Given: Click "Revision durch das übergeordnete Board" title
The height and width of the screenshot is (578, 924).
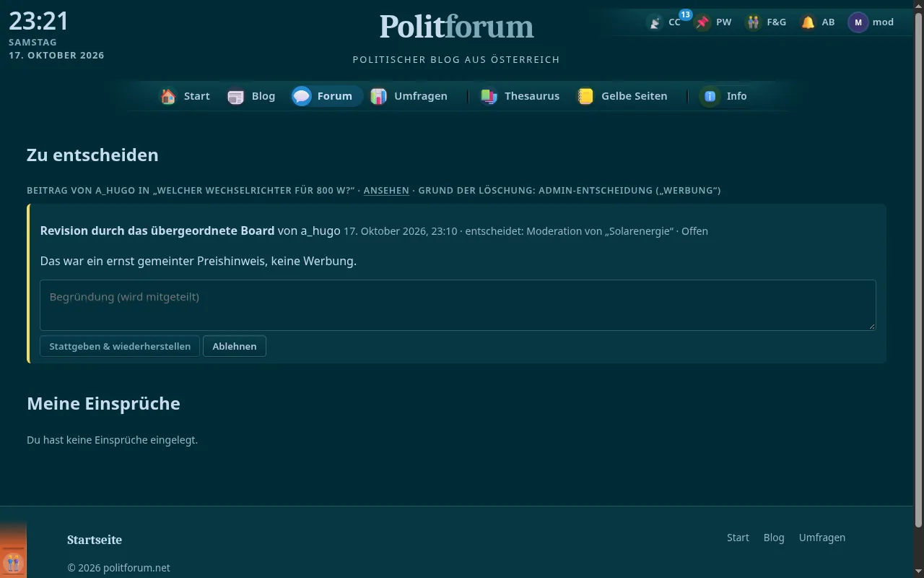Looking at the screenshot, I should pyautogui.click(x=157, y=231).
